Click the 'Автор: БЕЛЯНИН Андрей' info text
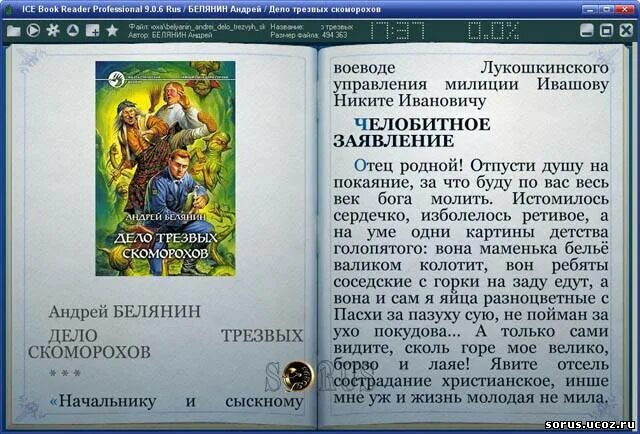The height and width of the screenshot is (434, 640). [170, 36]
